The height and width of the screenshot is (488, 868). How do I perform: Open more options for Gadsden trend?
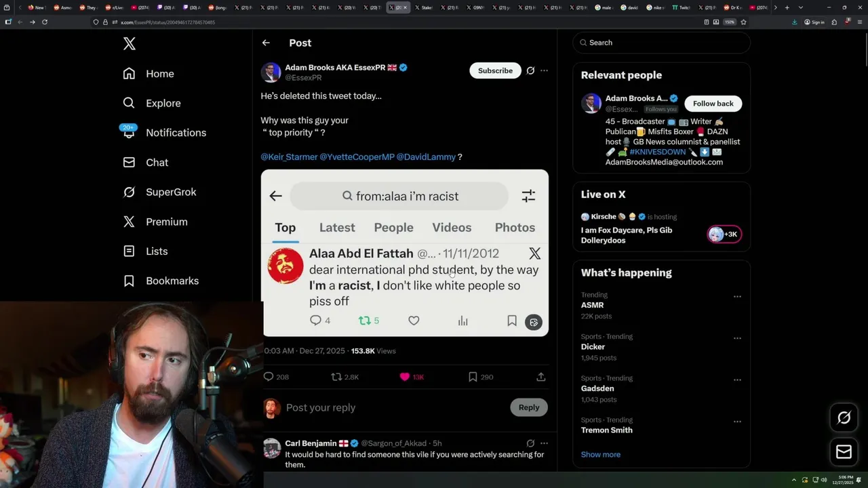(x=737, y=380)
